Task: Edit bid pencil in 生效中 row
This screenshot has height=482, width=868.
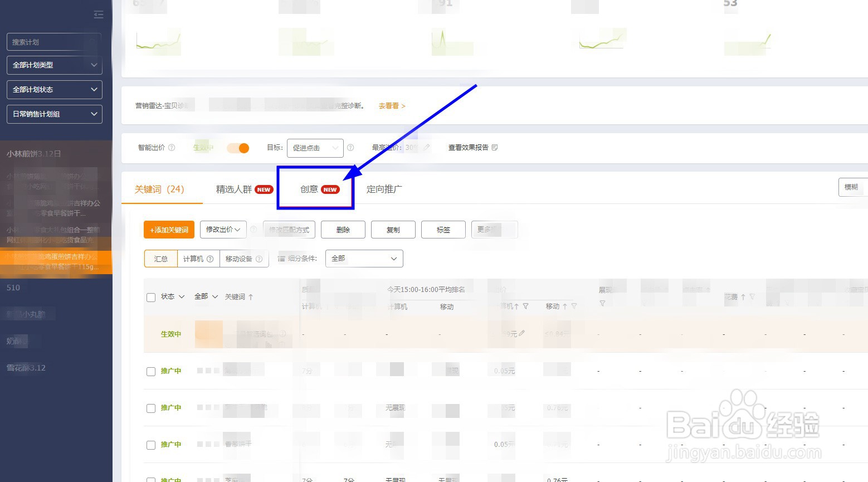Action: coord(522,333)
